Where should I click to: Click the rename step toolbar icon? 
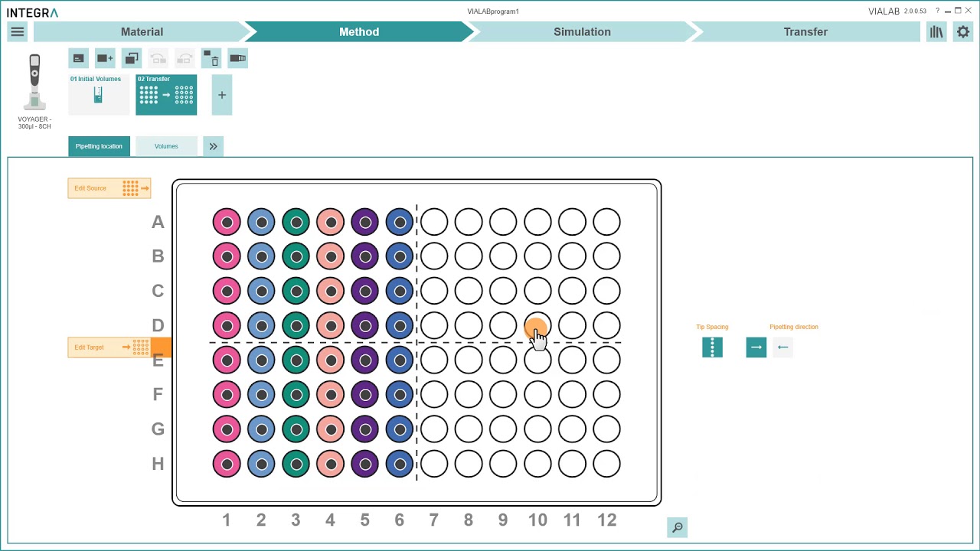pos(78,58)
